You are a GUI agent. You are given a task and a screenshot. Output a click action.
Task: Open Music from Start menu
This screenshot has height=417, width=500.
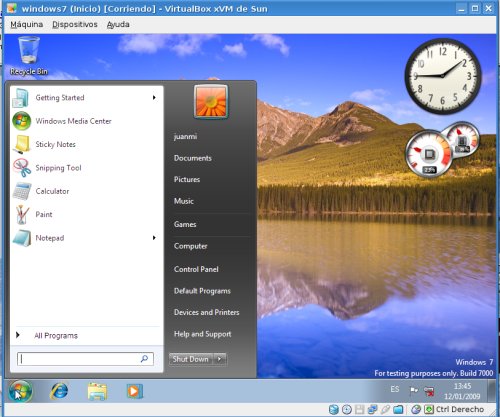pos(184,201)
